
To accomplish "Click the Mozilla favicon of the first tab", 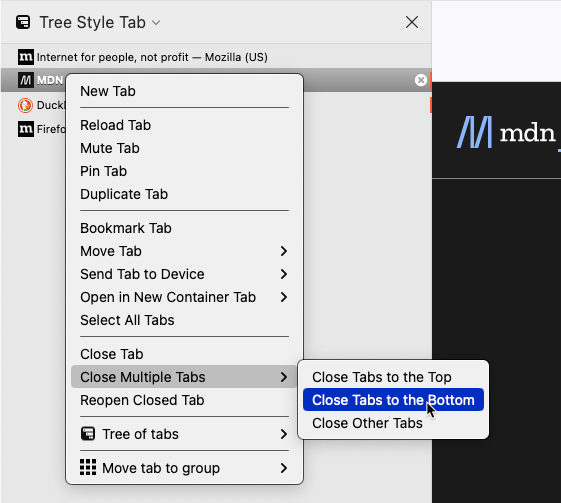I will [26, 57].
